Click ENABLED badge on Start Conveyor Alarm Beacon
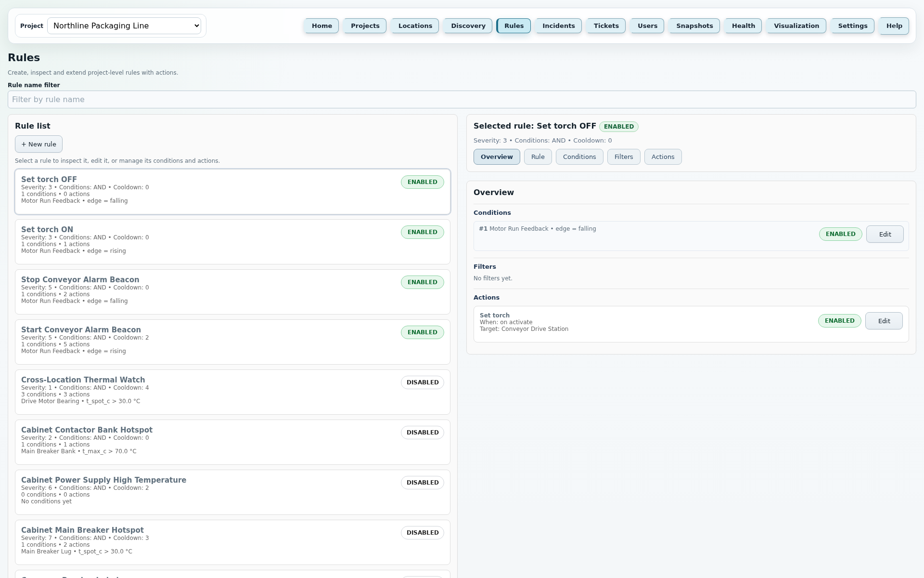Screen dimensions: 924x578 (x=422, y=332)
